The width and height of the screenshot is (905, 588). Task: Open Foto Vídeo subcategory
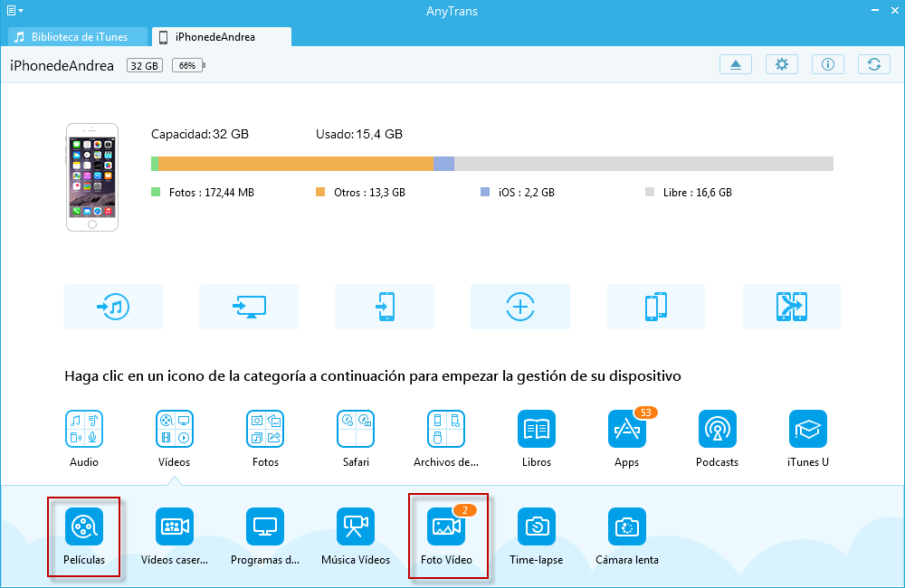pos(446,536)
